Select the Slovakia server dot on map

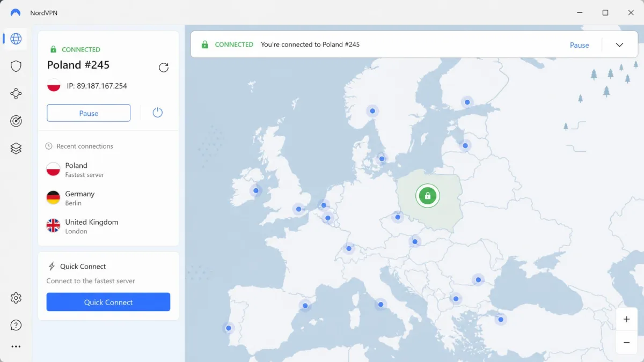tap(414, 241)
